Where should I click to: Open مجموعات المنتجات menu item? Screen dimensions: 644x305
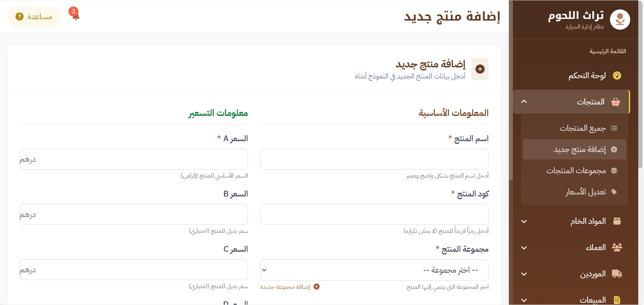click(x=576, y=171)
